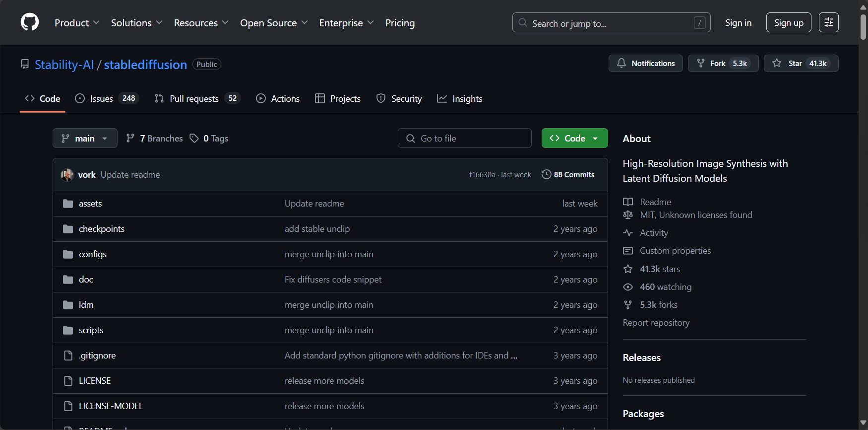Viewport: 868px width, 430px height.
Task: Fork the repository via Fork button
Action: pyautogui.click(x=723, y=64)
